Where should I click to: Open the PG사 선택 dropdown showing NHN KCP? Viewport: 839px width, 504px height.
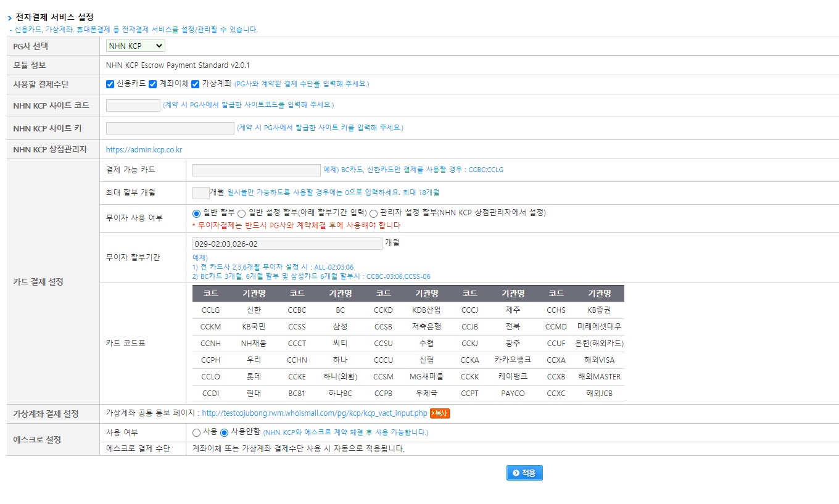[x=134, y=45]
